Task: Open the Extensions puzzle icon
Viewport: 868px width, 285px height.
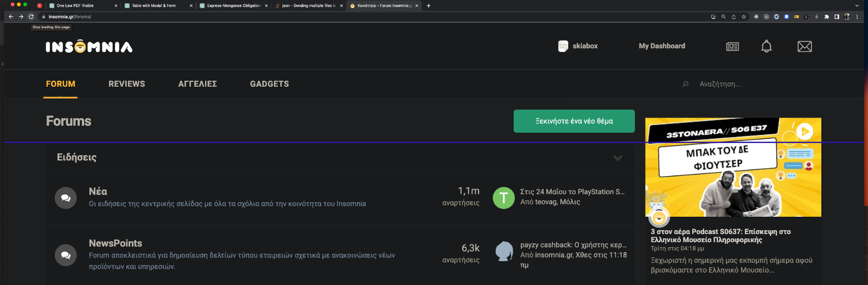Action: click(x=827, y=17)
